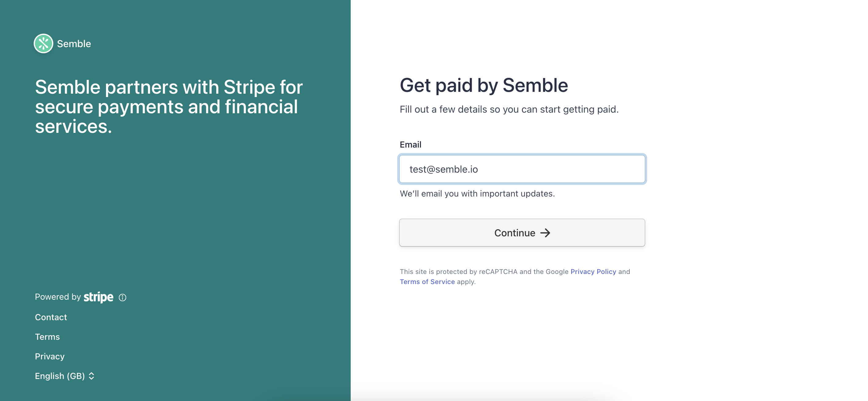Open the Contact link
The width and height of the screenshot is (868, 401).
[51, 317]
